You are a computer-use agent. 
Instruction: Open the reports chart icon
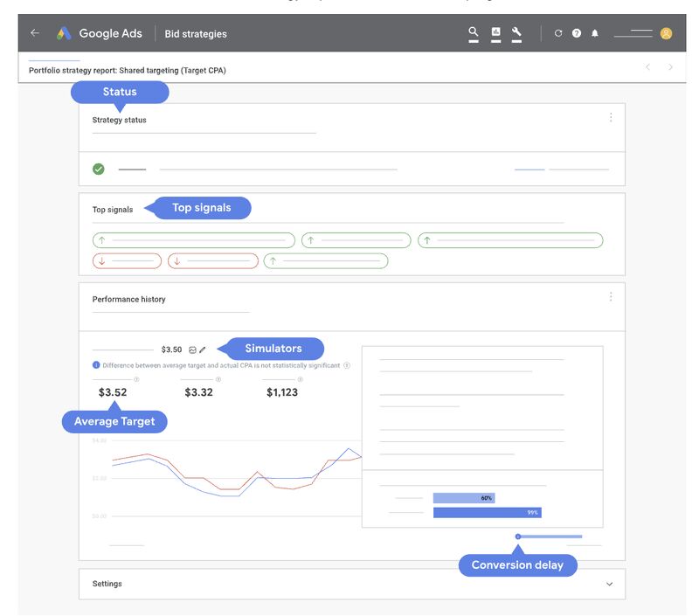tap(495, 32)
